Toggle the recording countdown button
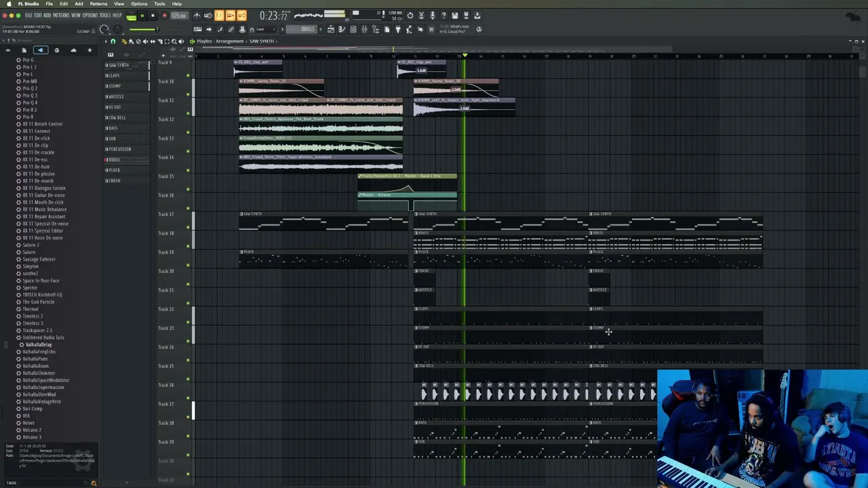868x488 pixels. [x=219, y=16]
